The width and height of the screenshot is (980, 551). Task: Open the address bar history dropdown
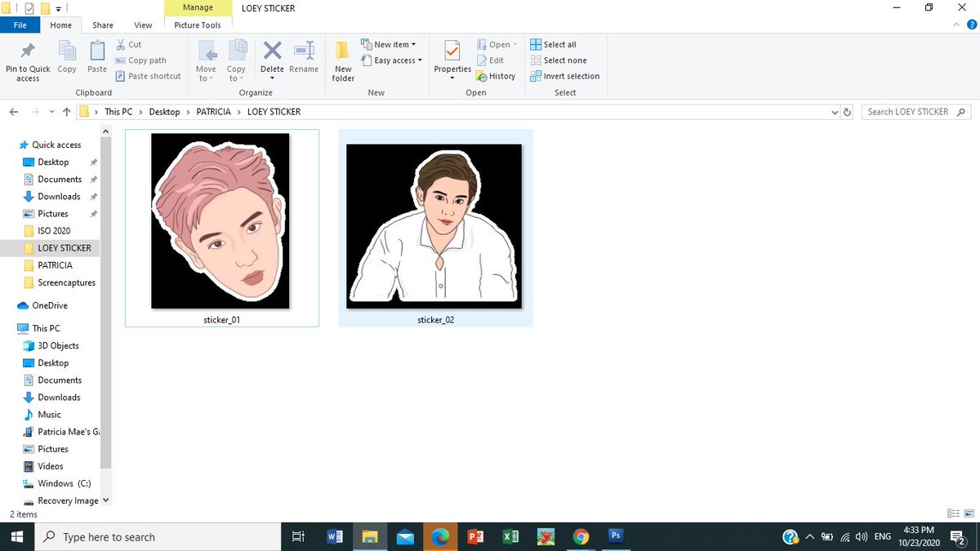click(834, 112)
